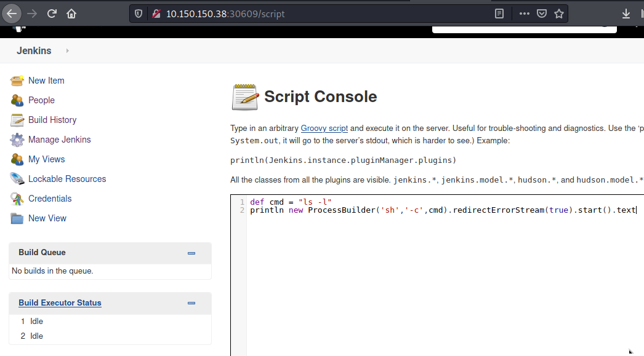Click the browser Back arrow button
The width and height of the screenshot is (644, 356).
point(12,14)
